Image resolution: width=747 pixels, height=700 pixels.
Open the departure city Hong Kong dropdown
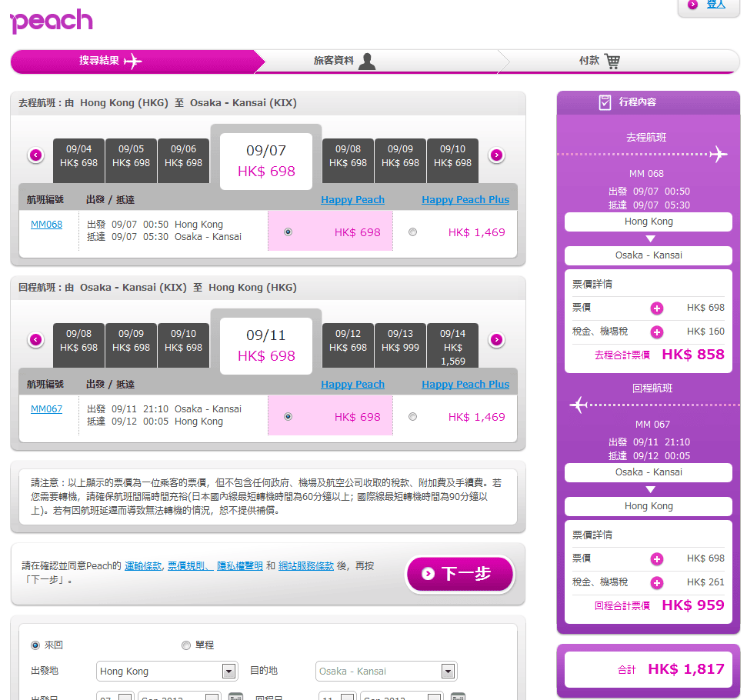(228, 672)
